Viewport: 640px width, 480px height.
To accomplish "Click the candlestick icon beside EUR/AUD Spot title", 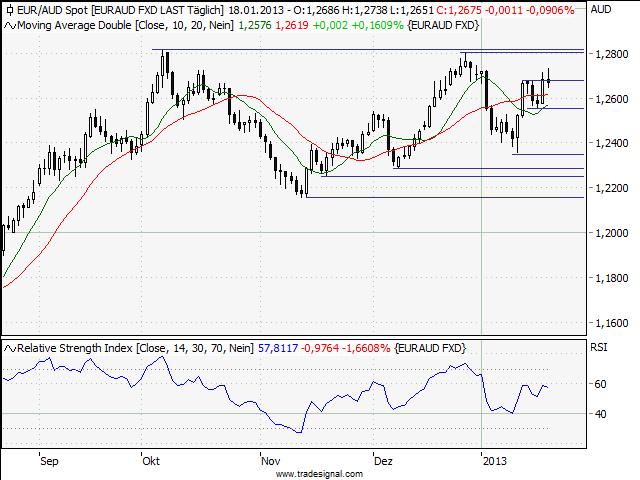I will (10, 9).
